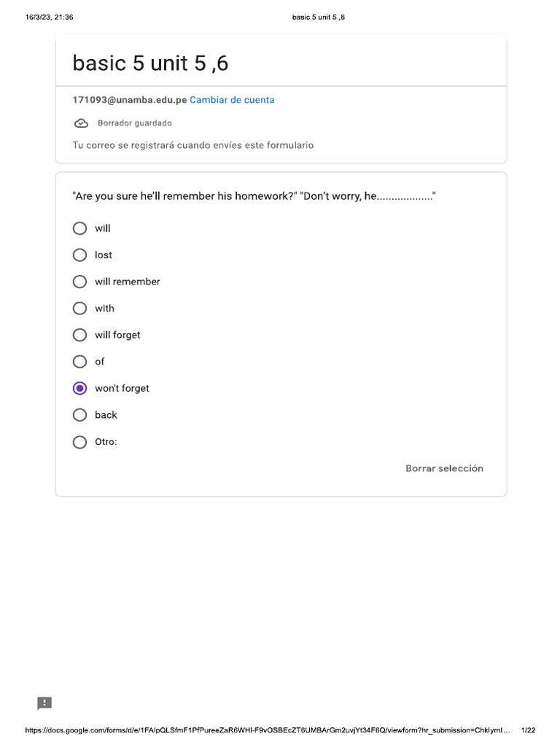Select the "will" radio option
The height and width of the screenshot is (747, 560).
click(x=80, y=228)
